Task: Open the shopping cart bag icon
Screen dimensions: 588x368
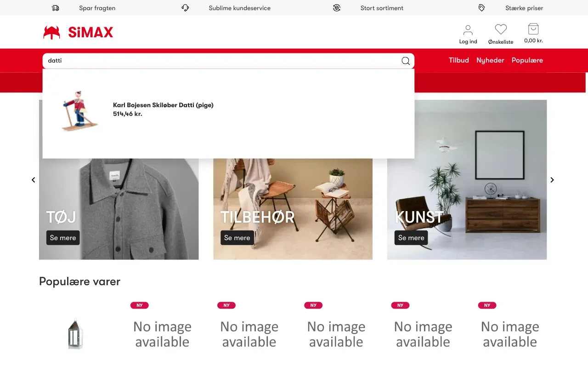Action: (x=533, y=29)
